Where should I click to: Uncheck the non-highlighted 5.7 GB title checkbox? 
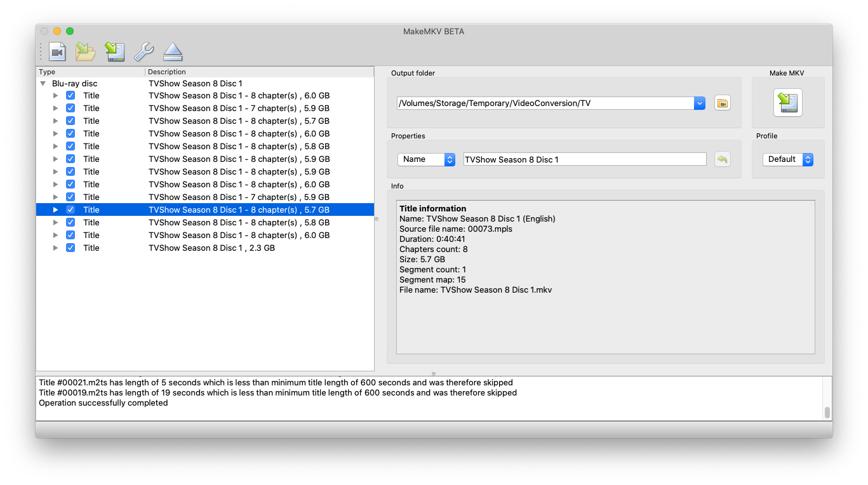coord(70,121)
